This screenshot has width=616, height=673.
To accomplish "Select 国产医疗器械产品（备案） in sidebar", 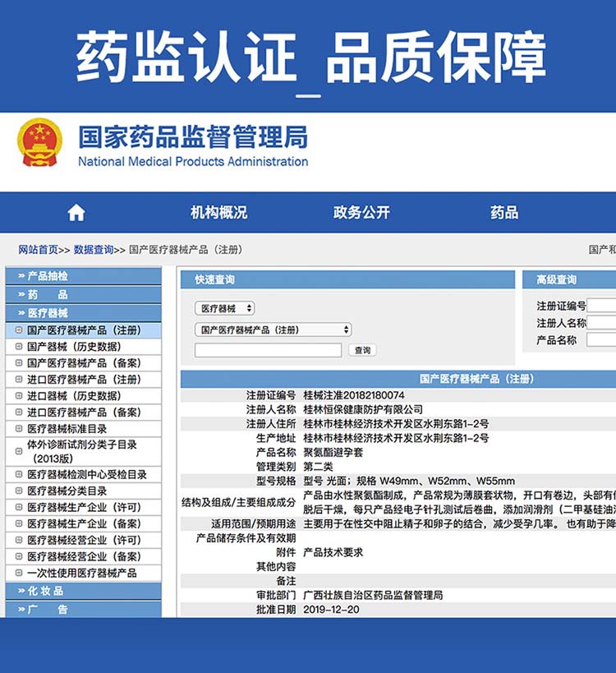I will (x=84, y=363).
